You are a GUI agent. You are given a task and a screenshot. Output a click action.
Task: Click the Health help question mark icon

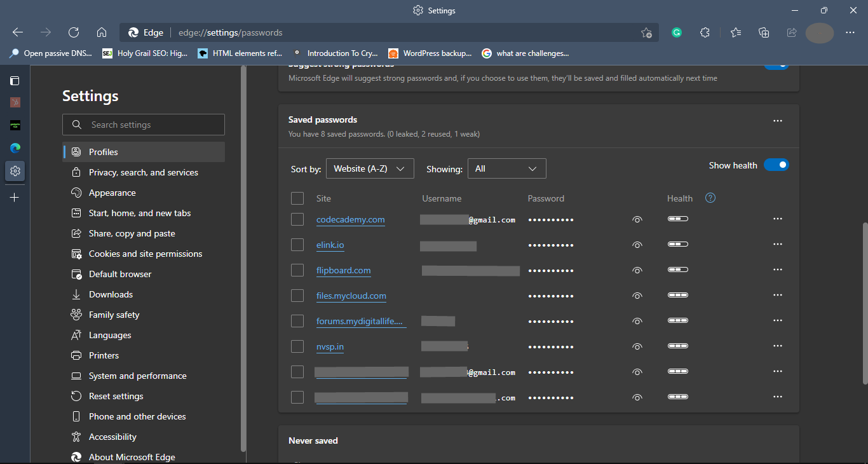click(710, 198)
